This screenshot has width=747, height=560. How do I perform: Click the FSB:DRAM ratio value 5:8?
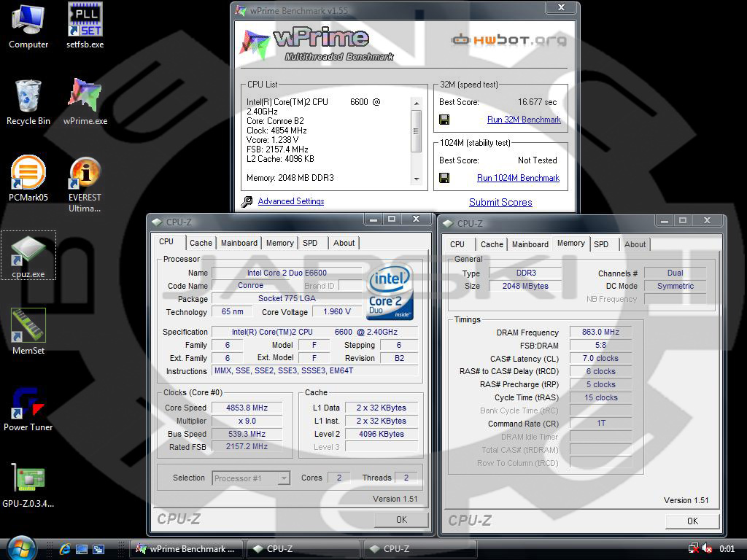600,345
